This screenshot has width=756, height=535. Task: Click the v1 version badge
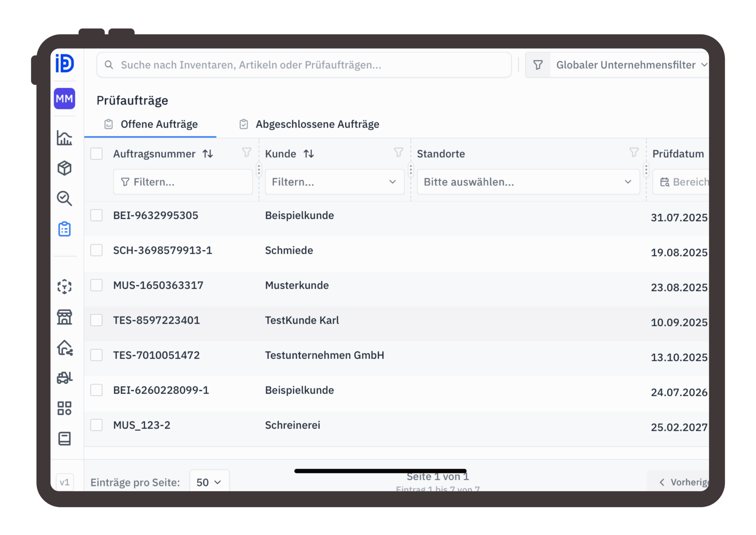tap(65, 482)
